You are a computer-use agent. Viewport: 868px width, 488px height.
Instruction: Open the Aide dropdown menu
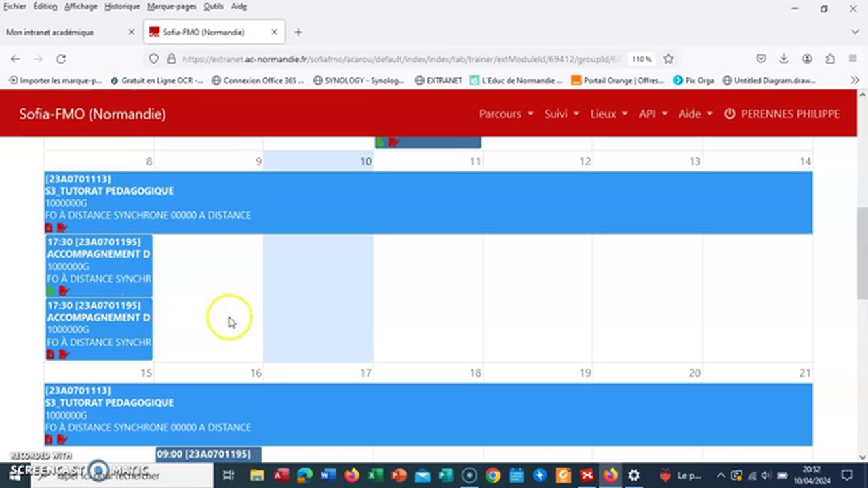[x=695, y=114]
